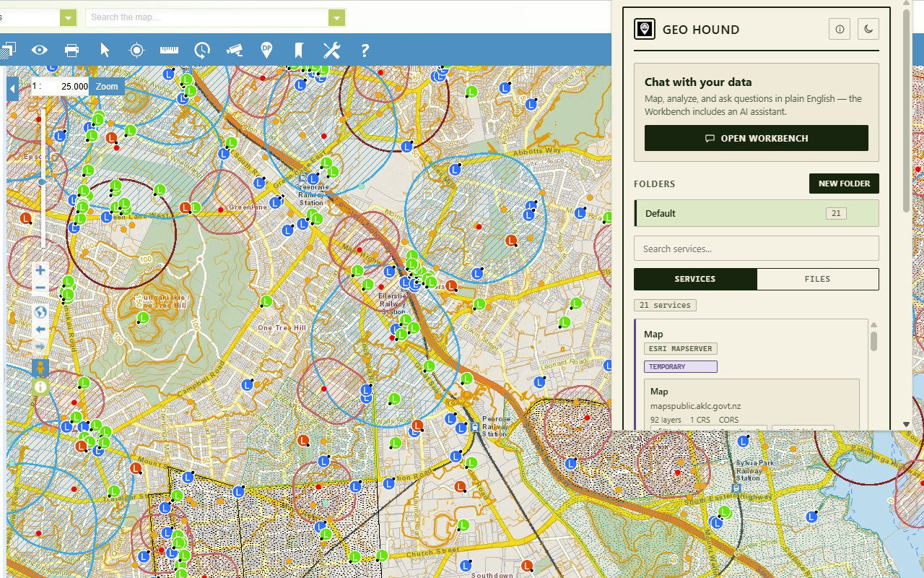Click the Zoom scale button

[x=107, y=87]
